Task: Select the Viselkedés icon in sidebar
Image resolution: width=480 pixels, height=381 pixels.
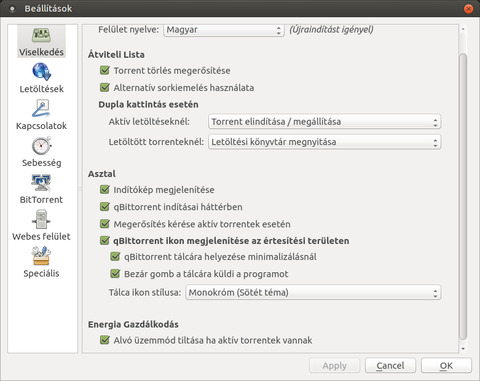Action: click(41, 35)
